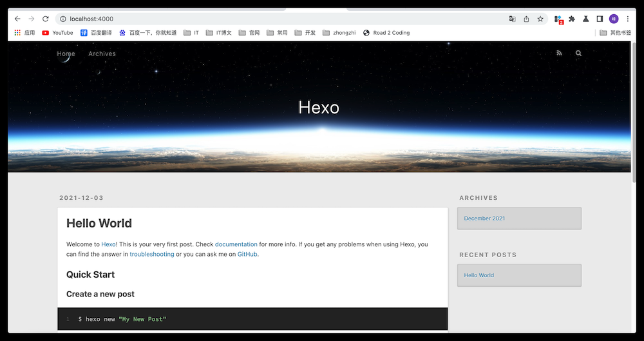Open the Archives nav item
Viewport: 644px width, 341px height.
click(102, 54)
